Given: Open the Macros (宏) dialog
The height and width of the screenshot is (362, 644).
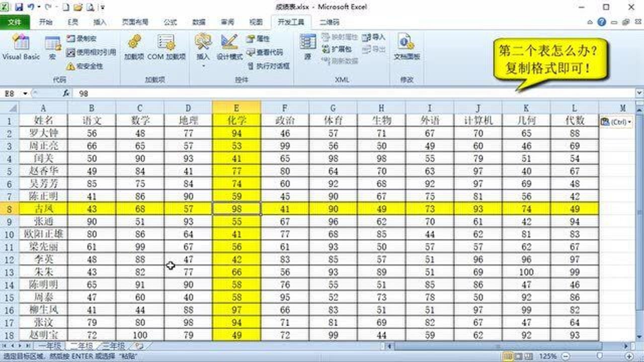Looking at the screenshot, I should pyautogui.click(x=52, y=48).
